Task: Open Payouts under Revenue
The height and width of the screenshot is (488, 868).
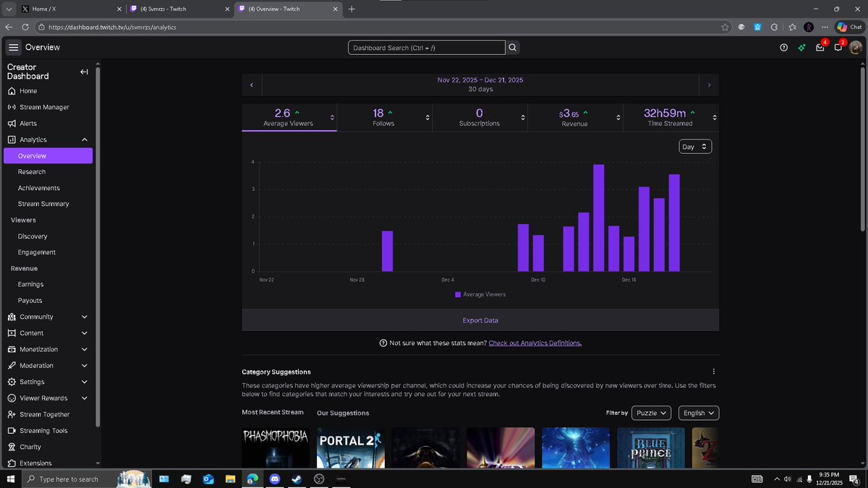Action: pyautogui.click(x=30, y=301)
